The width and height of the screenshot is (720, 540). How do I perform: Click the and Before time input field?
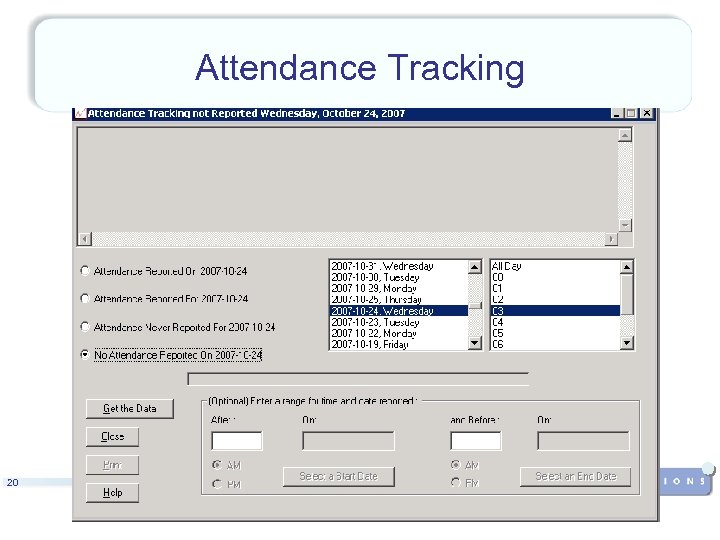476,441
